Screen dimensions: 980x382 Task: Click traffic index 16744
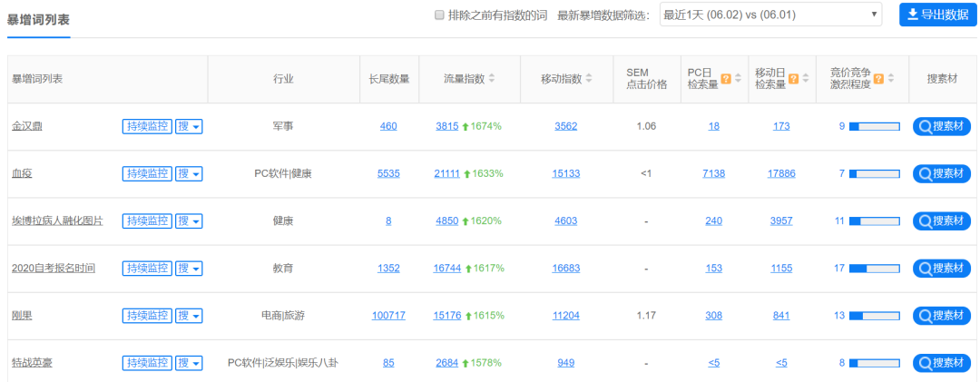(x=446, y=269)
